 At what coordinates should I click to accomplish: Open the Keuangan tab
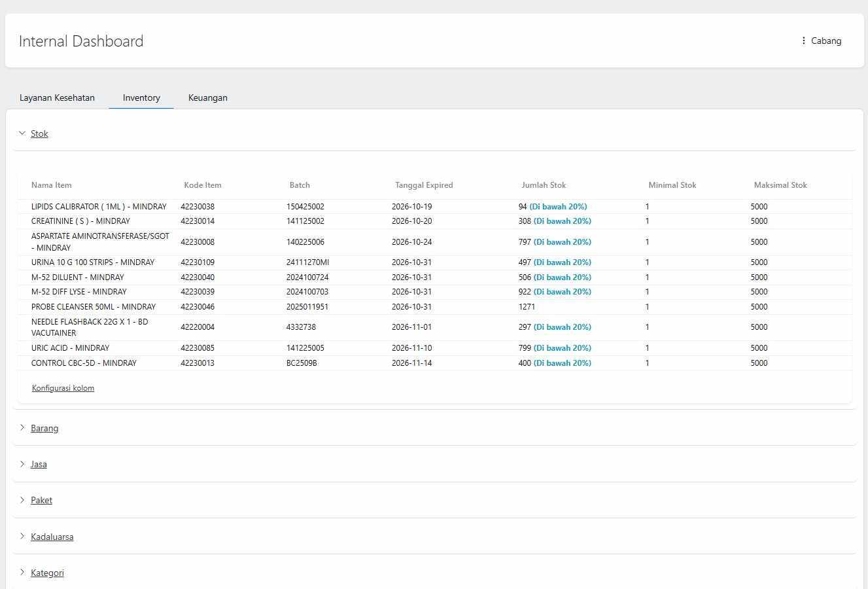click(208, 98)
